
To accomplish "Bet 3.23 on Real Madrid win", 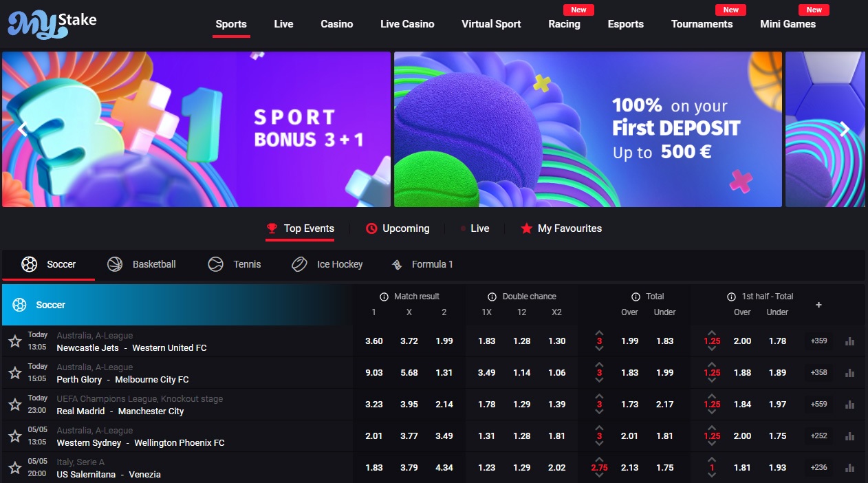I will 374,405.
